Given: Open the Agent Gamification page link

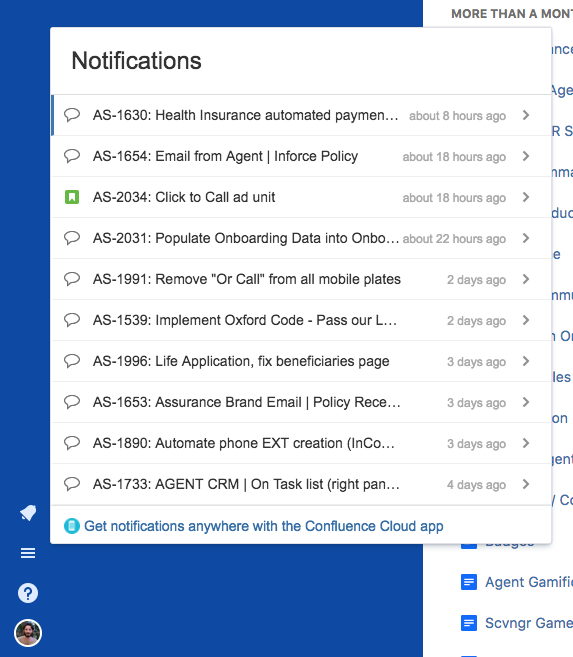Looking at the screenshot, I should [x=529, y=582].
